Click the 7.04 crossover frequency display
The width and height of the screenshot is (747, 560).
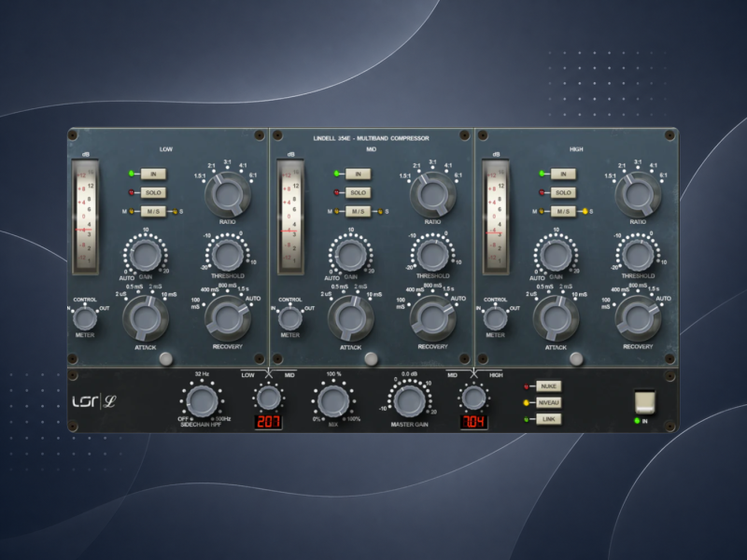[x=474, y=422]
